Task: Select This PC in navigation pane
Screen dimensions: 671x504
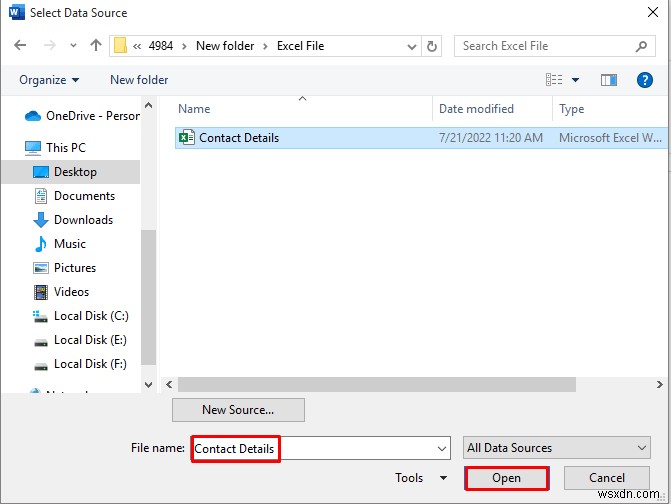Action: tap(66, 148)
